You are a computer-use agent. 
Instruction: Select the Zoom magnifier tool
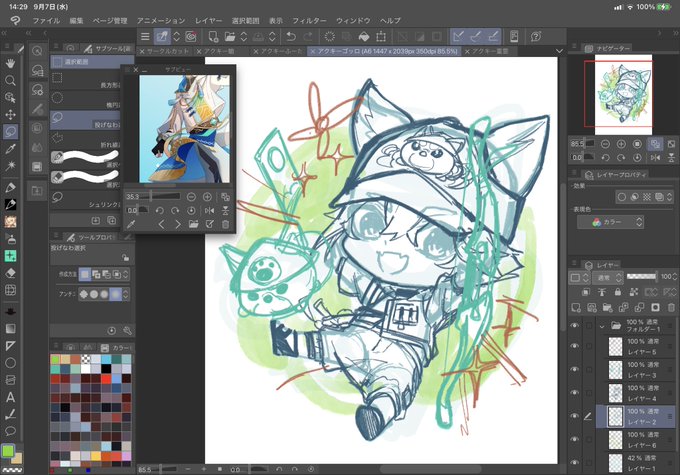pos(10,81)
